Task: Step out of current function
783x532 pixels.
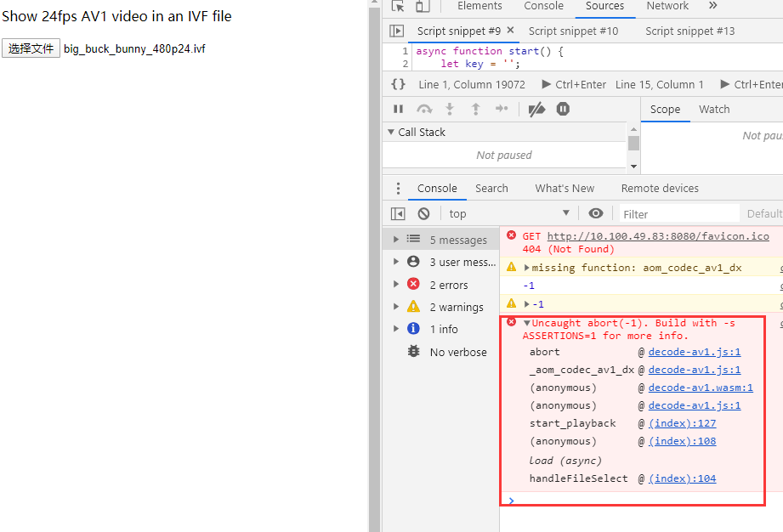Action: (x=476, y=109)
